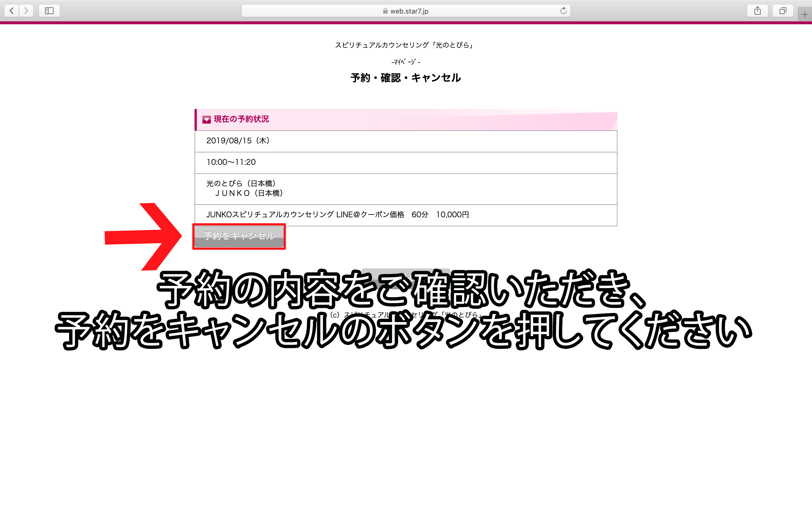Click the -ﾏｲﾍﾟｰｼﾞ- label

click(x=406, y=62)
